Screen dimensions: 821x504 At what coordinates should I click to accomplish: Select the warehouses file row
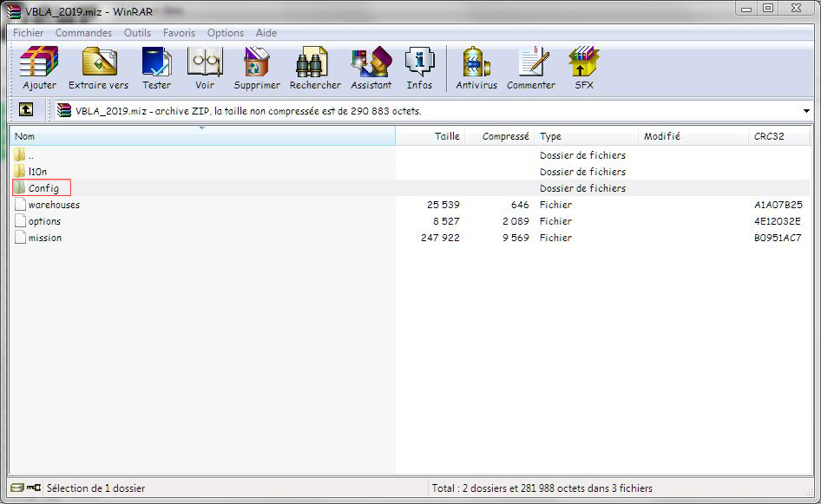tap(53, 205)
